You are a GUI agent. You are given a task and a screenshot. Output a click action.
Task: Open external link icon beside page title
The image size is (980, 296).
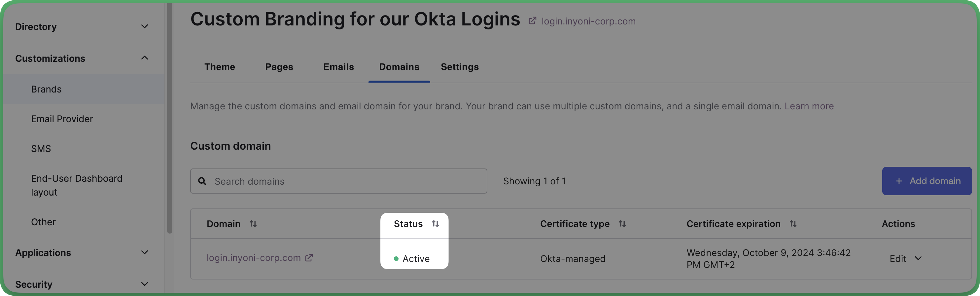pyautogui.click(x=532, y=21)
